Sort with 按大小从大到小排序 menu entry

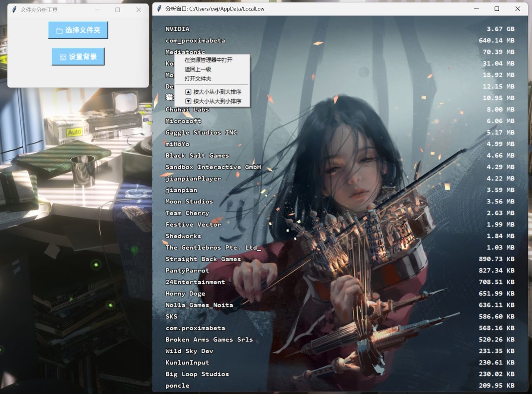(x=212, y=101)
